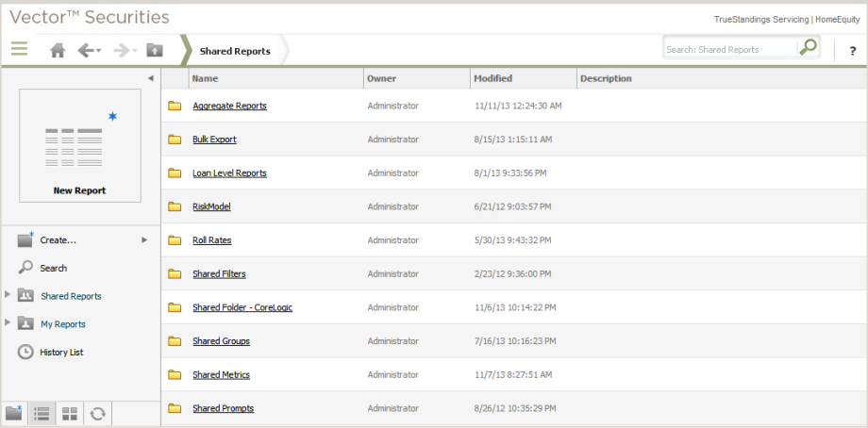868x428 pixels.
Task: Click the My Reports person-folder icon
Action: pyautogui.click(x=25, y=323)
